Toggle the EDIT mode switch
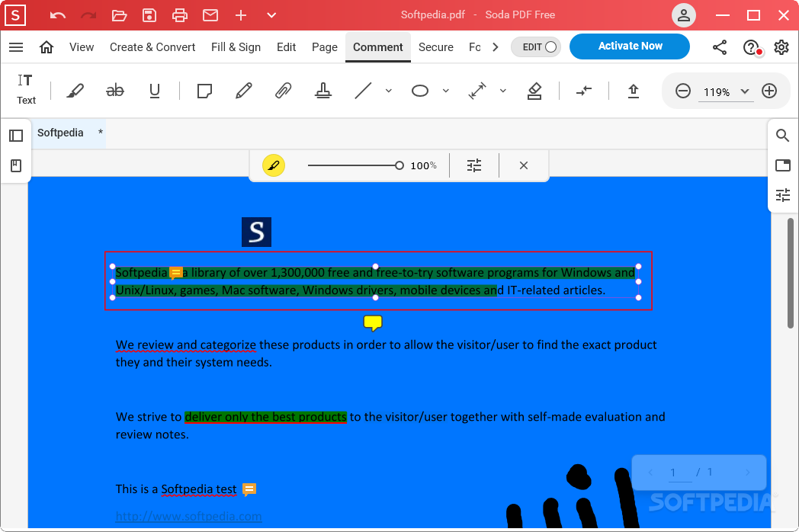799x532 pixels. point(537,47)
